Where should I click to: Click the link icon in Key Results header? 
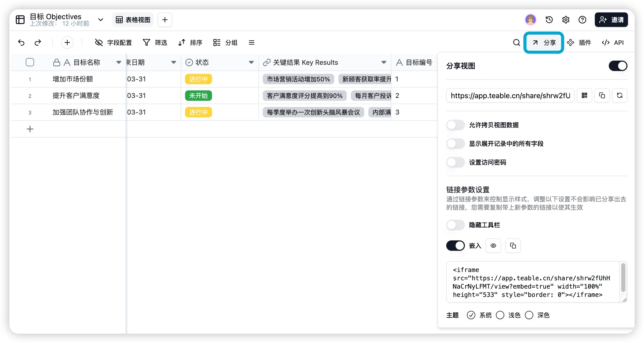[x=267, y=62]
